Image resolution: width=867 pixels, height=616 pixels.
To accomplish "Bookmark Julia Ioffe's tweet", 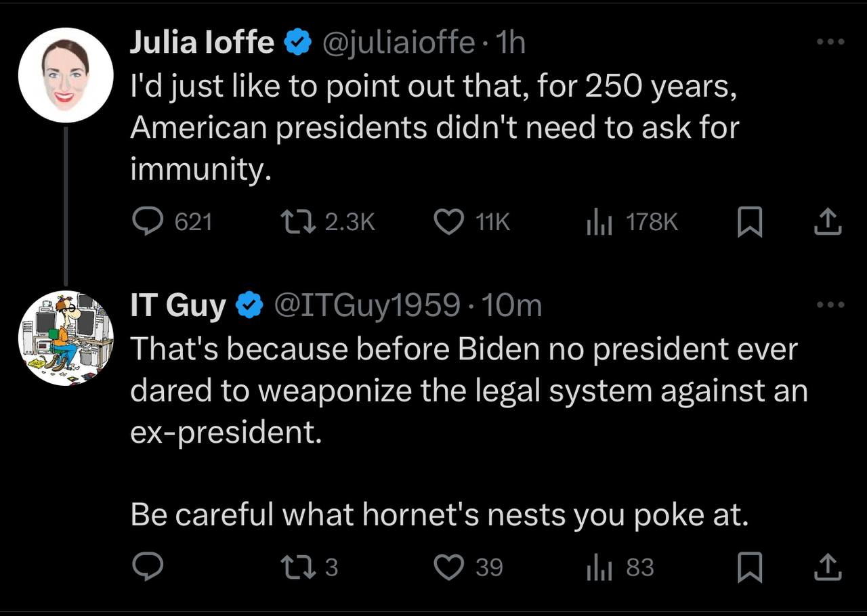I will [749, 223].
